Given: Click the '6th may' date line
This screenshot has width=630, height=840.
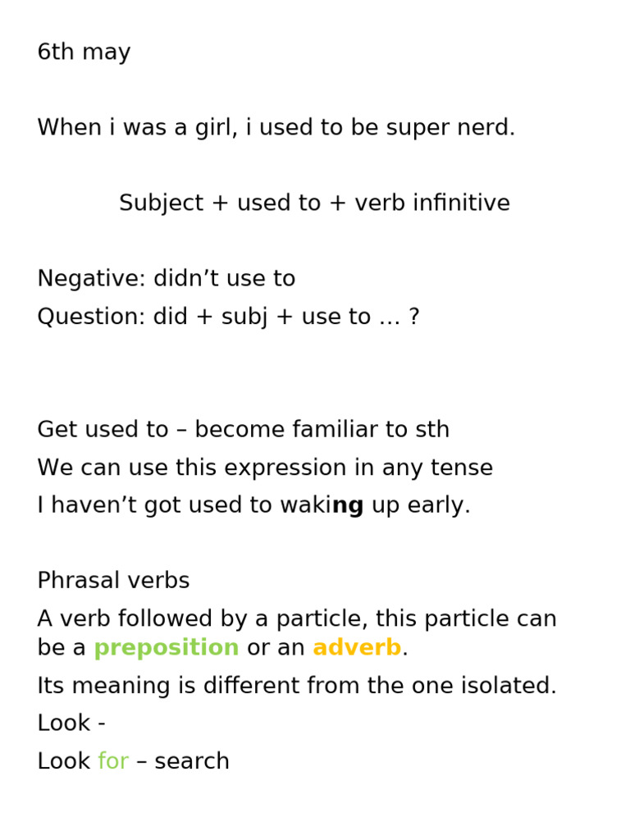Looking at the screenshot, I should coord(84,52).
